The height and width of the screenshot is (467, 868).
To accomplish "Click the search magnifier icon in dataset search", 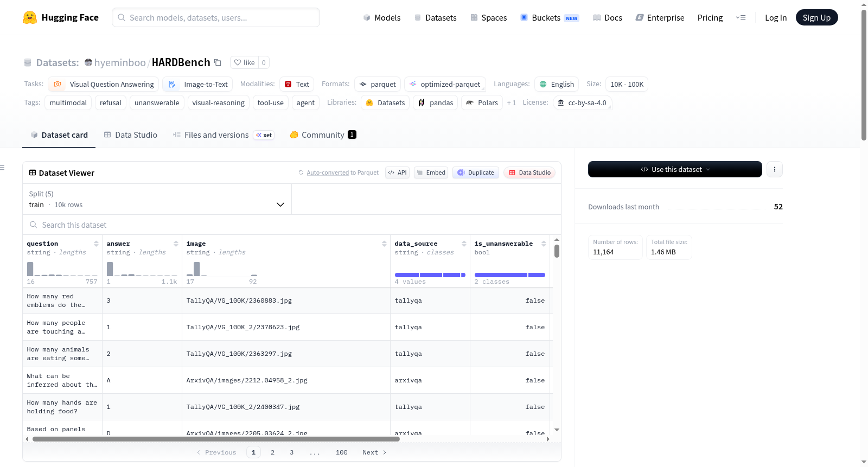I will (x=34, y=225).
